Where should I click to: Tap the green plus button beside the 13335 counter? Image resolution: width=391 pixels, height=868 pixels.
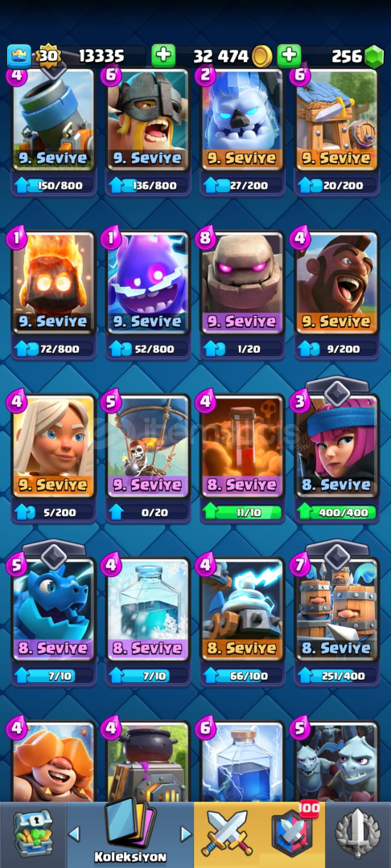(163, 56)
